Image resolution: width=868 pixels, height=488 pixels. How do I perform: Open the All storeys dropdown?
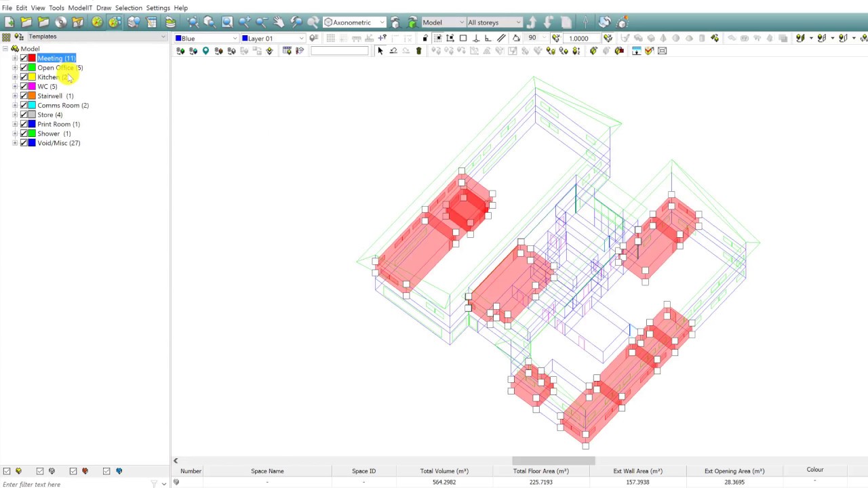coord(494,22)
